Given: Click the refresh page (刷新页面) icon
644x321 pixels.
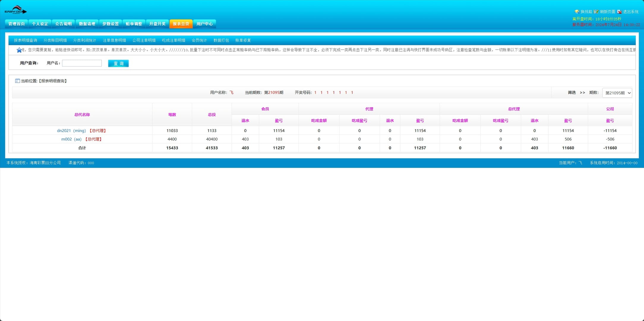Looking at the screenshot, I should pos(596,12).
